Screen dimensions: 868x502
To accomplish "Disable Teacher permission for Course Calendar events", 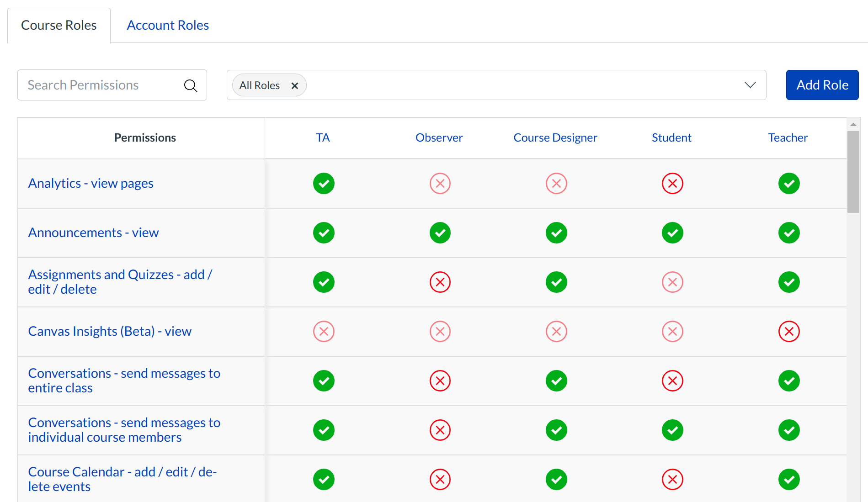I will [x=789, y=479].
